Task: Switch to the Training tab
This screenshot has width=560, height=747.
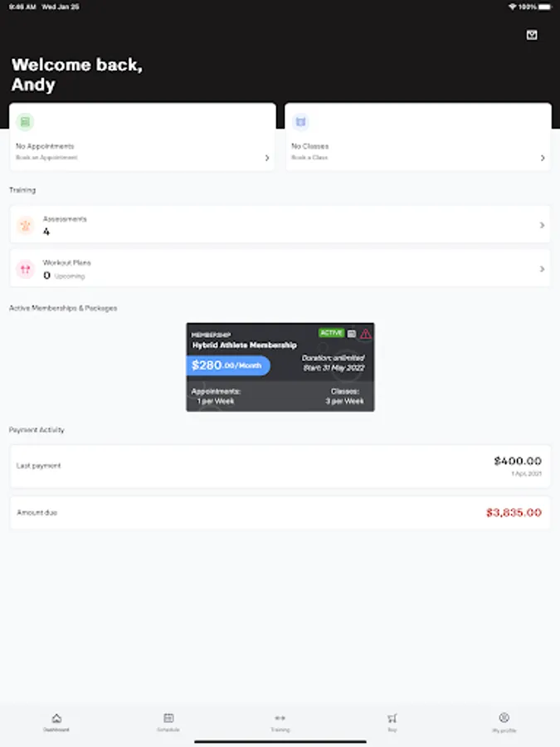Action: tap(280, 722)
